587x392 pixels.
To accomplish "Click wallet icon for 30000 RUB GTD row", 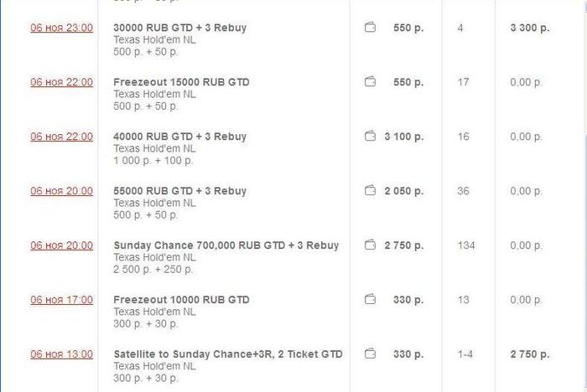I will (370, 28).
